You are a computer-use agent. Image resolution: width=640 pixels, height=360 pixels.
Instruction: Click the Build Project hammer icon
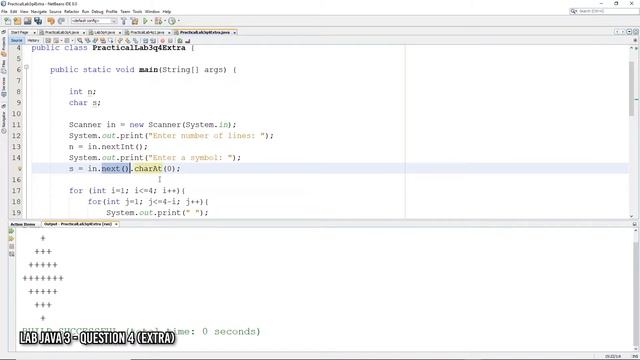click(x=124, y=21)
